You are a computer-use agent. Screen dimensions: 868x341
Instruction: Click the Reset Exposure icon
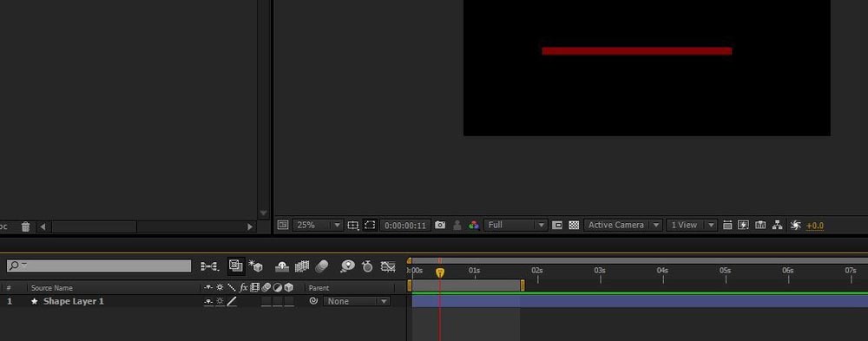click(x=795, y=225)
